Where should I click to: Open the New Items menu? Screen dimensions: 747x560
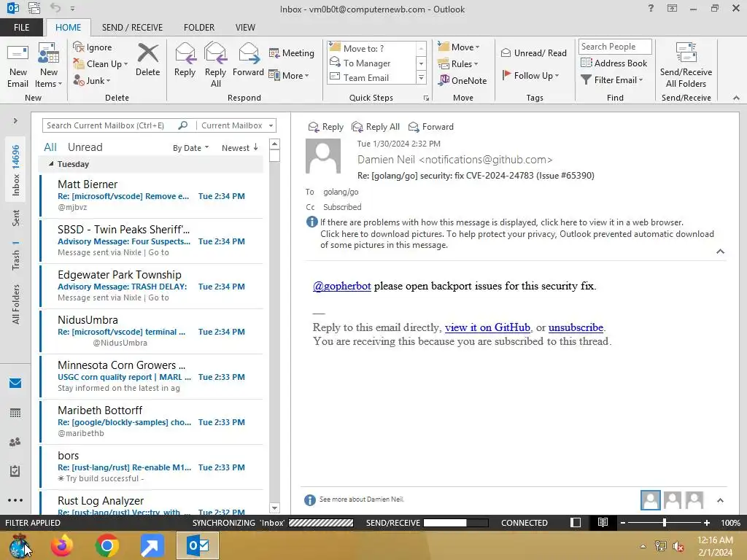(49, 66)
